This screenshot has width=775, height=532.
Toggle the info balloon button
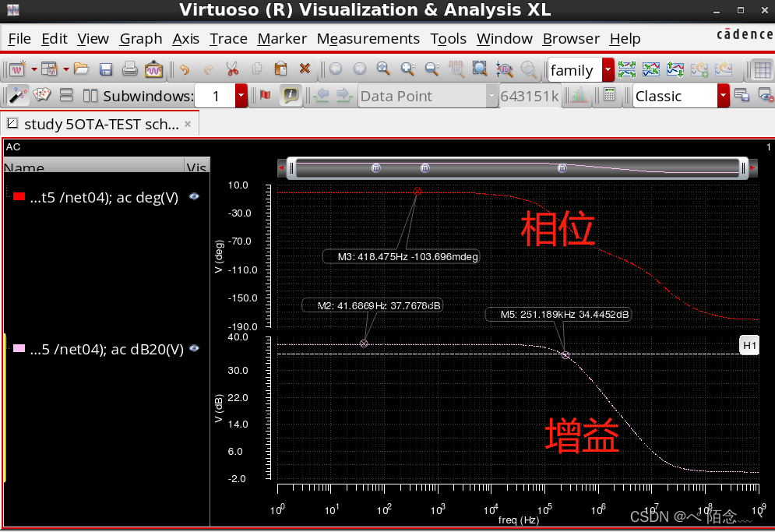(x=291, y=95)
